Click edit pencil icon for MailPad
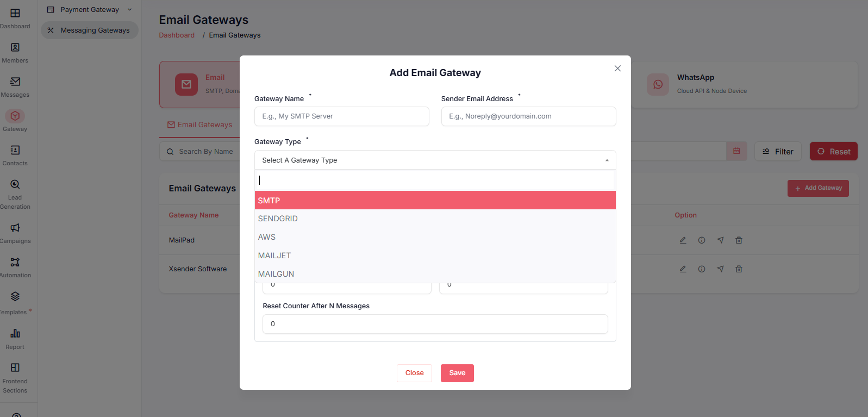The height and width of the screenshot is (417, 868). (683, 240)
